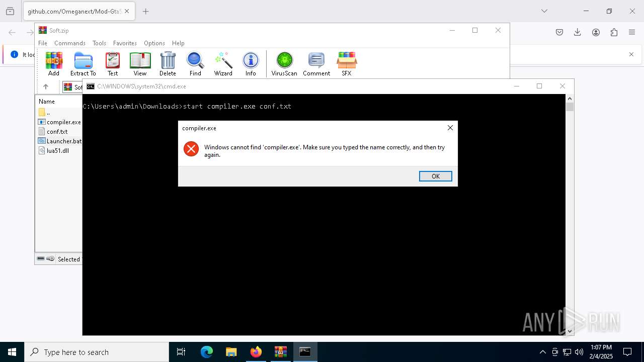Image resolution: width=644 pixels, height=362 pixels.
Task: Click the cmd window scrollbar up arrow
Action: 570,99
